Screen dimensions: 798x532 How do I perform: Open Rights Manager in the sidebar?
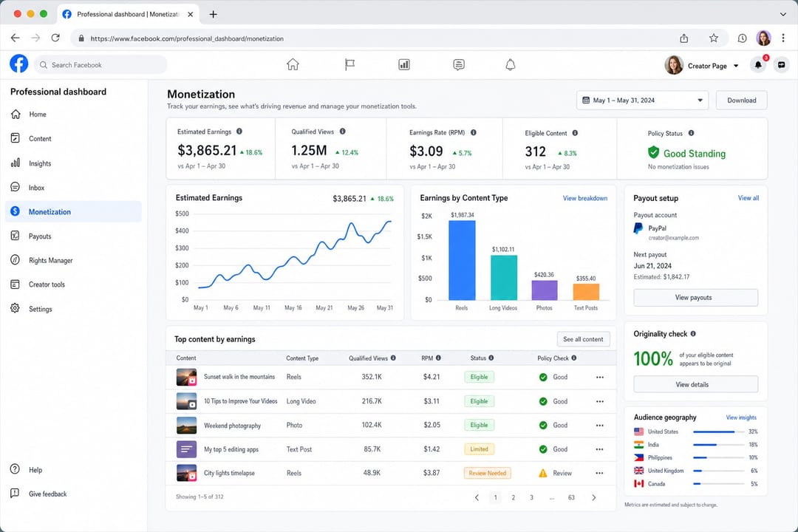[x=73, y=260]
